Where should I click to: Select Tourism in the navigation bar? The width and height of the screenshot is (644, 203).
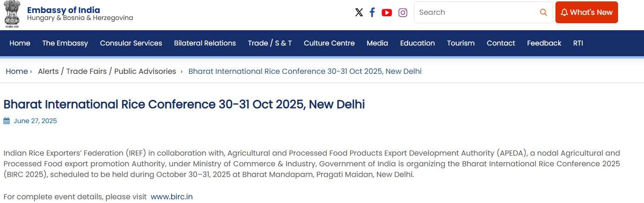tap(461, 43)
